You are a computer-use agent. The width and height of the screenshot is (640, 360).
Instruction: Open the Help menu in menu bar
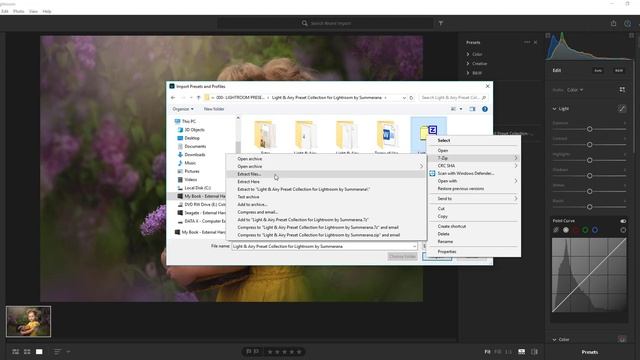pyautogui.click(x=47, y=11)
